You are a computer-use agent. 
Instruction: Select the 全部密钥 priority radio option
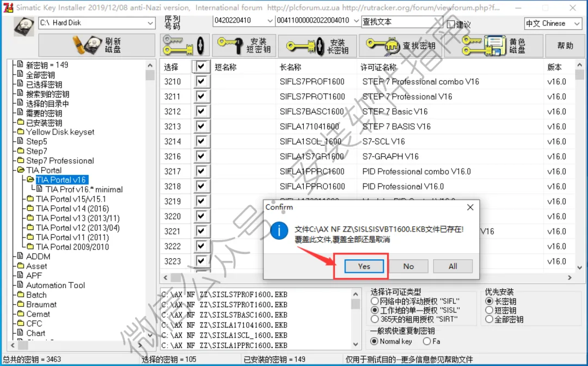coord(489,319)
